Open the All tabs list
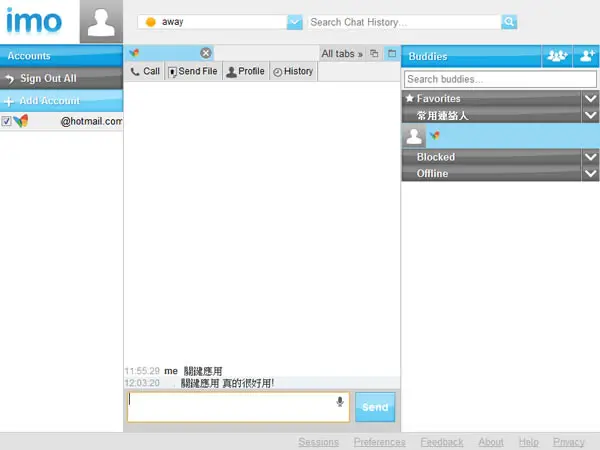Image resolution: width=600 pixels, height=450 pixels. tap(342, 54)
